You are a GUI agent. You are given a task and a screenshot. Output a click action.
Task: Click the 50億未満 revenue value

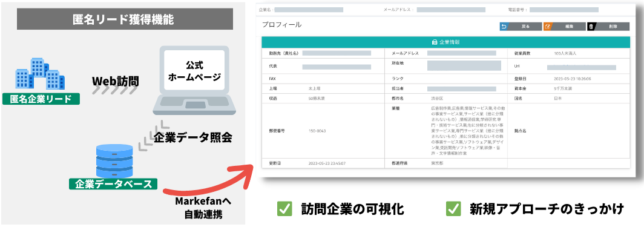click(317, 99)
